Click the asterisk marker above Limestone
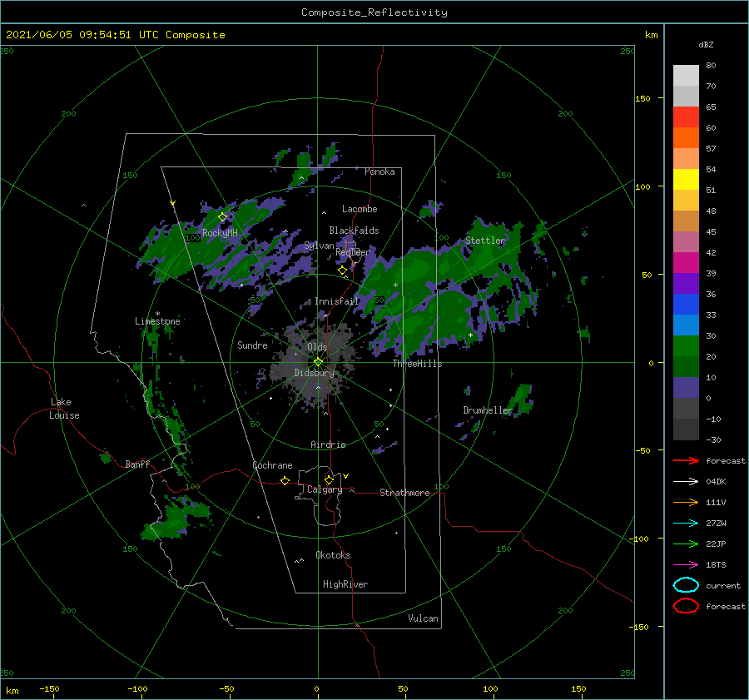Screen dimensions: 749x700 click(157, 314)
